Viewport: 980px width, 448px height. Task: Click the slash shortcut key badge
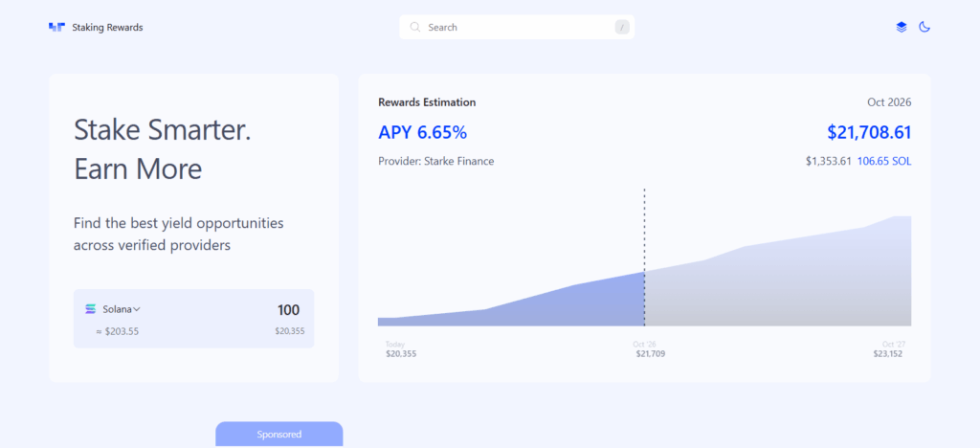[x=622, y=28]
